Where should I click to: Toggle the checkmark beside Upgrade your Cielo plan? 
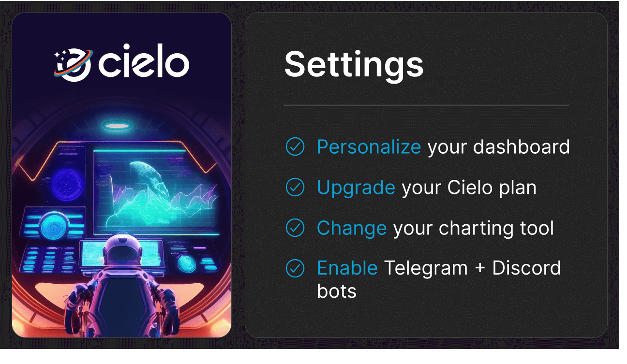click(295, 187)
